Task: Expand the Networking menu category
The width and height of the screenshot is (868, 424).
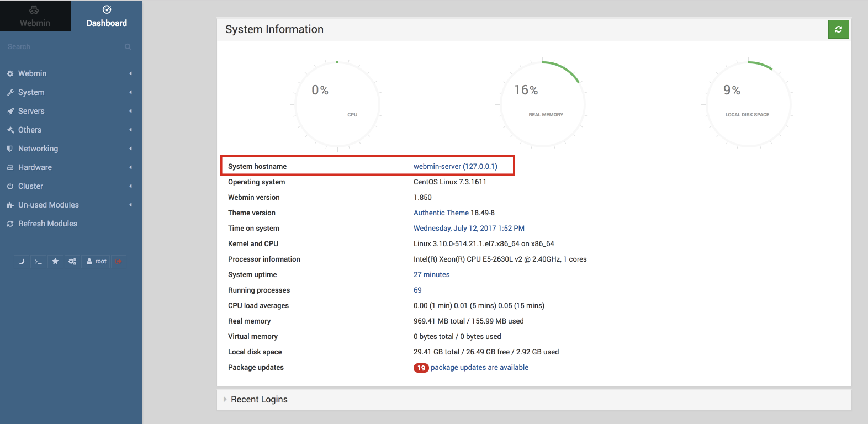Action: click(38, 149)
